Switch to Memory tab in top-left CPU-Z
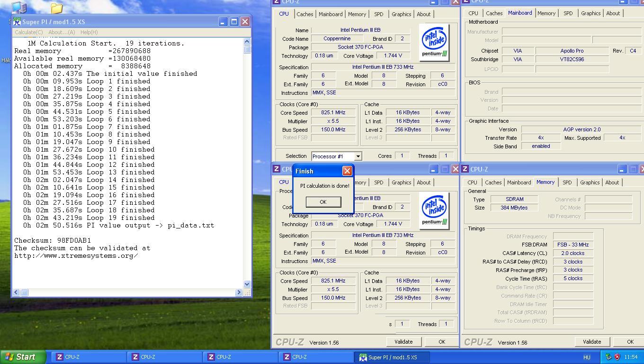 (357, 14)
